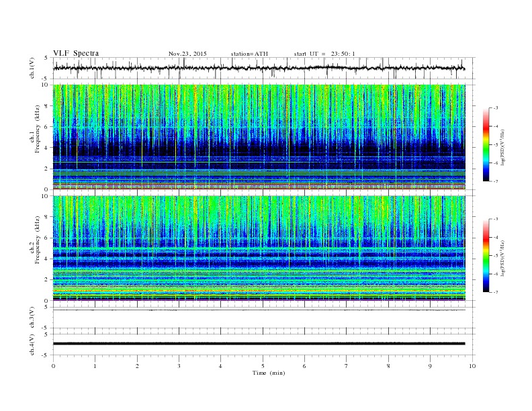532x411 pixels.
Task: Click the time axis tick label '3'
Action: pyautogui.click(x=179, y=366)
